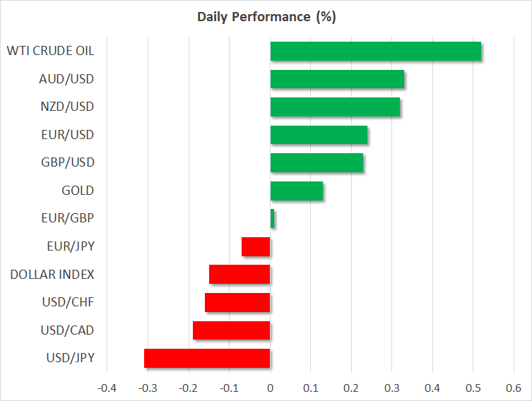Viewport: 532px width, 401px height.
Task: Click the USD/JPY category label
Action: [x=69, y=358]
